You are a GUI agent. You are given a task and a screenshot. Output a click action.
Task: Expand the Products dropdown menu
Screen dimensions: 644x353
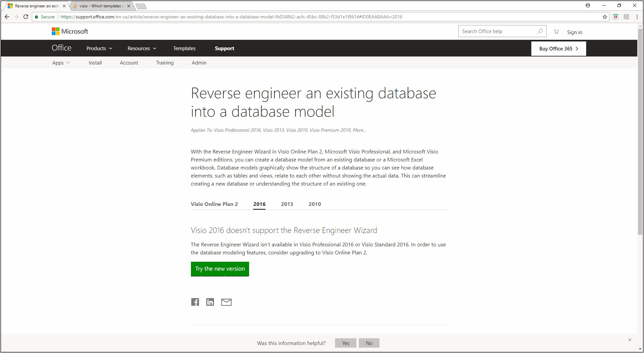pyautogui.click(x=99, y=48)
